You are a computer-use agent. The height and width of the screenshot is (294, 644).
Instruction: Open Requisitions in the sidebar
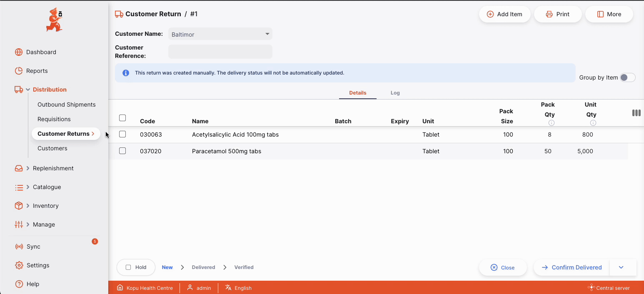tap(54, 119)
